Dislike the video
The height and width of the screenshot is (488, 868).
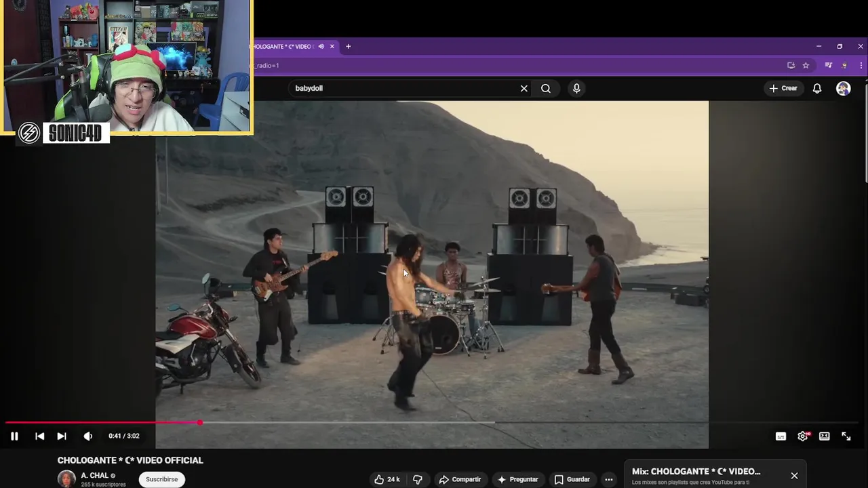418,479
